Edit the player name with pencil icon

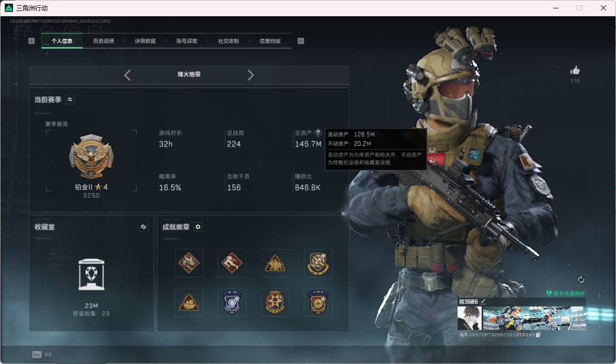point(483,301)
